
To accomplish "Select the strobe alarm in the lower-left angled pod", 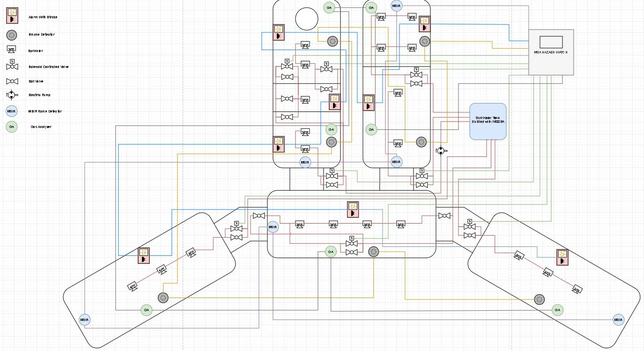I will (x=144, y=255).
